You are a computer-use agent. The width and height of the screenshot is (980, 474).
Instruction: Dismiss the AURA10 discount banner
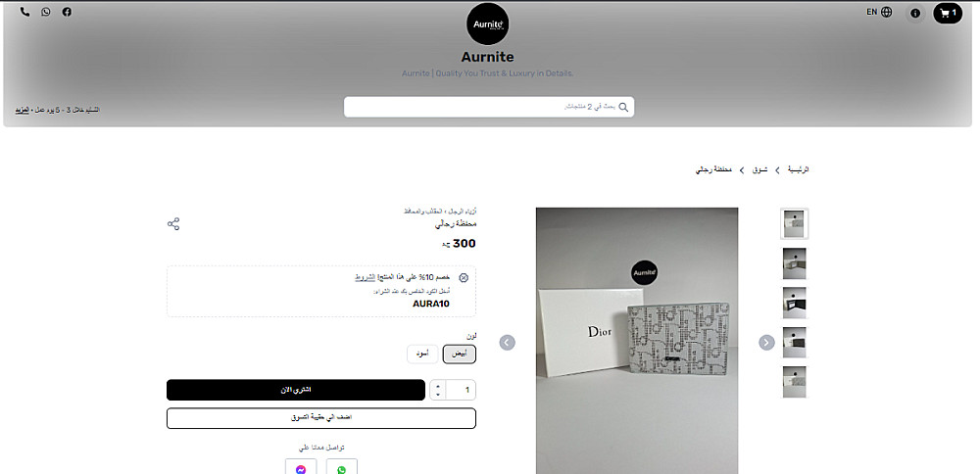click(x=464, y=278)
